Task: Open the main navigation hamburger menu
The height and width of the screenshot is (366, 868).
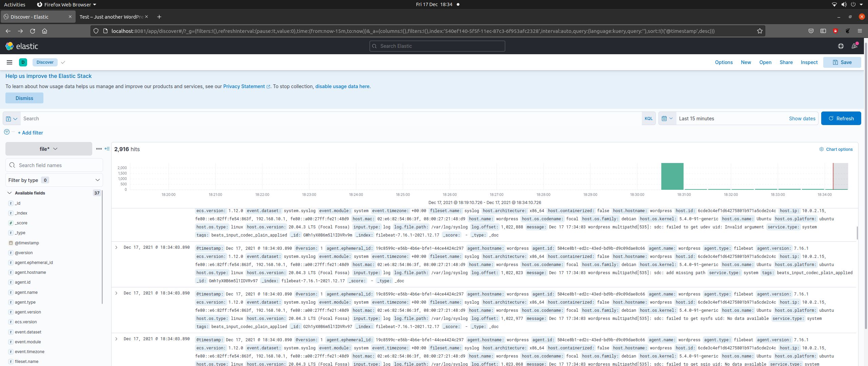Action: 9,62
